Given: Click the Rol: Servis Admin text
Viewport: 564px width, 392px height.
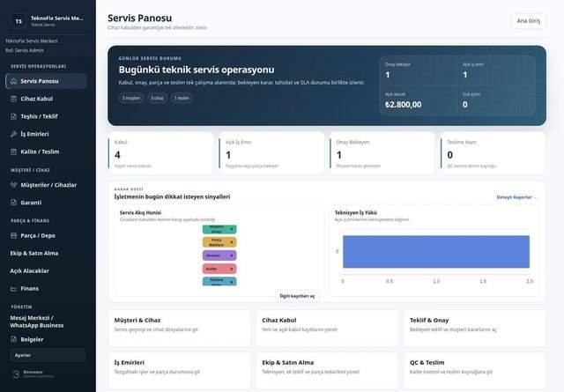Looking at the screenshot, I should pyautogui.click(x=25, y=50).
